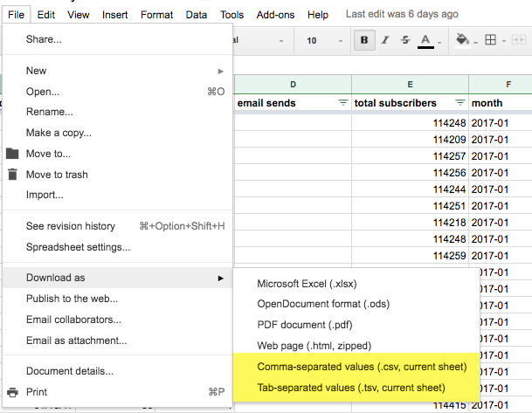Open See revision history
Screen dimensions: 532x413
coord(117,226)
